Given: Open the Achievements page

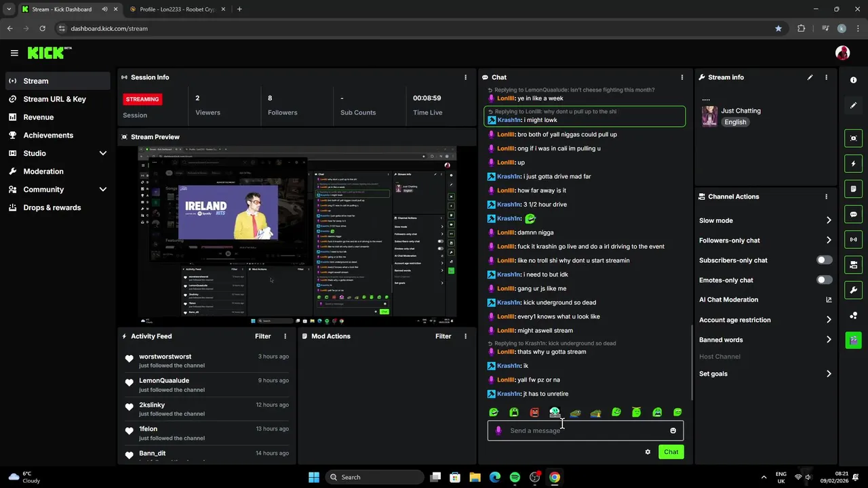Looking at the screenshot, I should [x=58, y=135].
